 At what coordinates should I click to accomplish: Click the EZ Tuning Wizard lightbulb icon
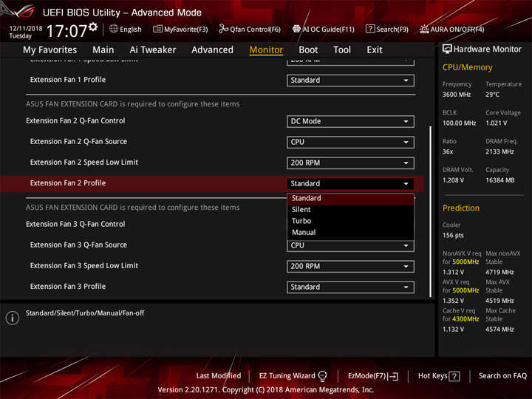point(322,376)
